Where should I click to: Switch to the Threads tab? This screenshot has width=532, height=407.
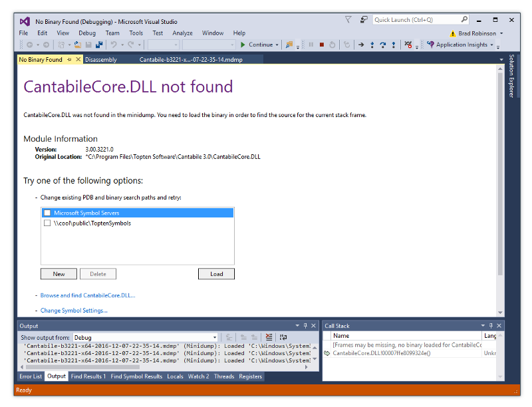tap(224, 376)
